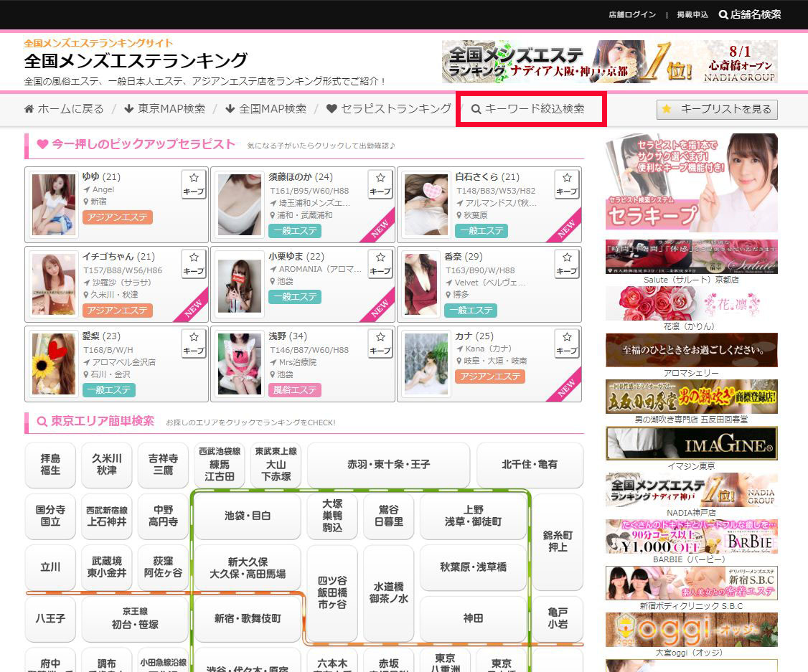Open 香奈 therapist photo
This screenshot has width=808, height=672.
(x=421, y=284)
